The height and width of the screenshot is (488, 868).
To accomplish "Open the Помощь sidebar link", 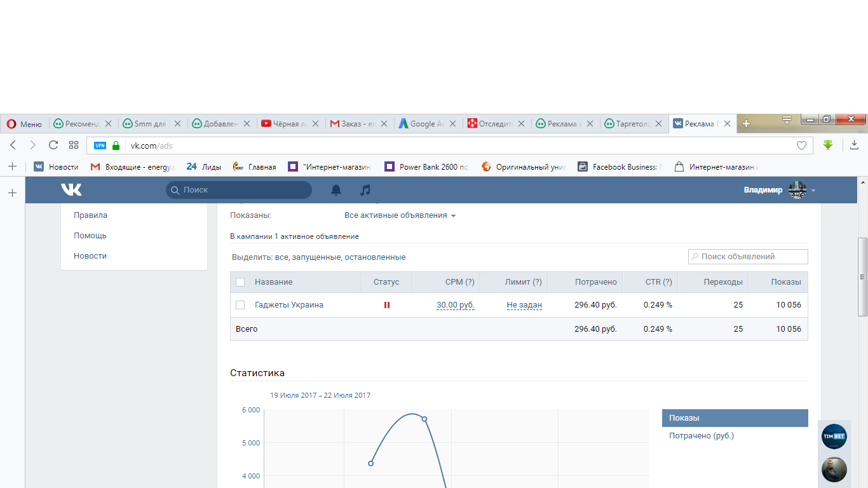I will (90, 236).
